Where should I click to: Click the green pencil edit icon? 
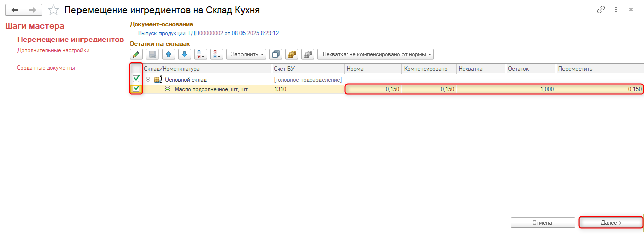pyautogui.click(x=136, y=54)
